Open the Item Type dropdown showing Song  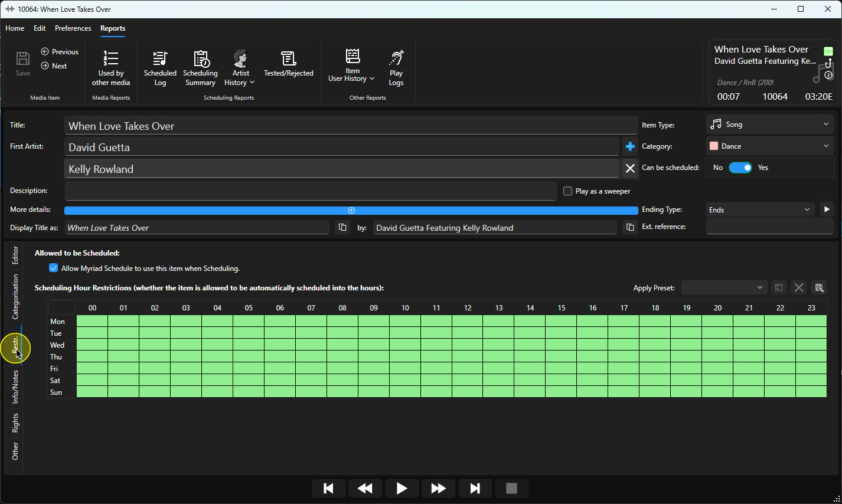coord(770,125)
